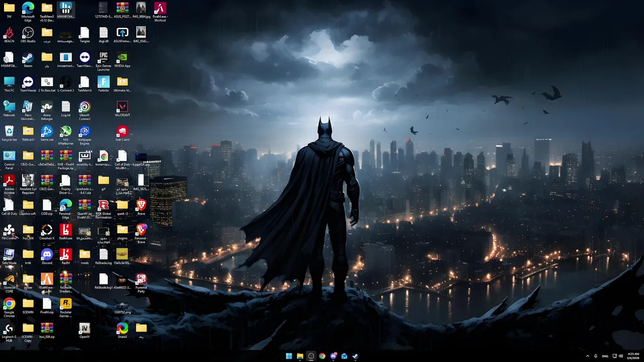Open Resident Evil Requiem shortcut
This screenshot has width=644, height=362.
[x=28, y=185]
